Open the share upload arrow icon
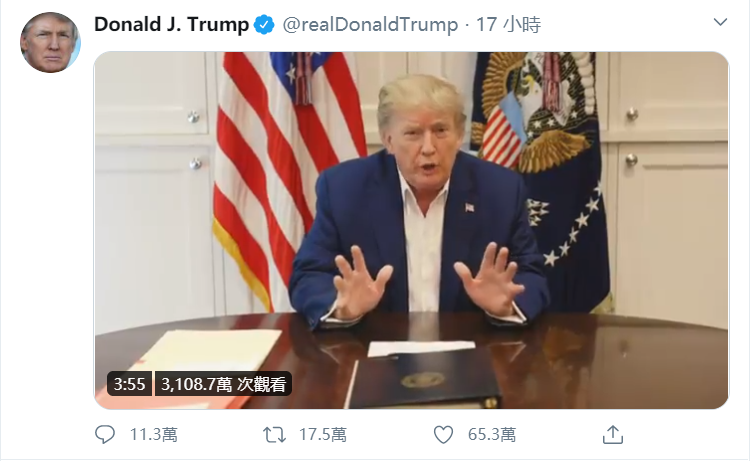Image resolution: width=752 pixels, height=461 pixels. (x=612, y=435)
